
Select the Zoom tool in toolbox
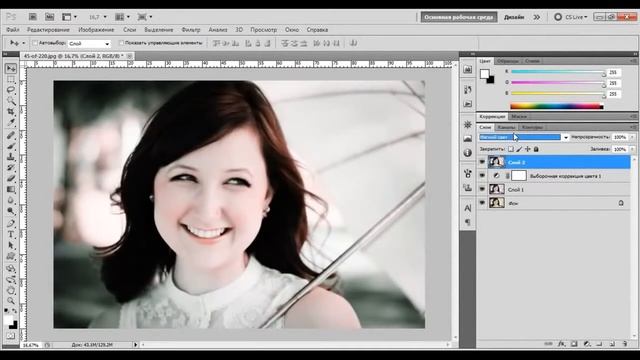(11, 301)
